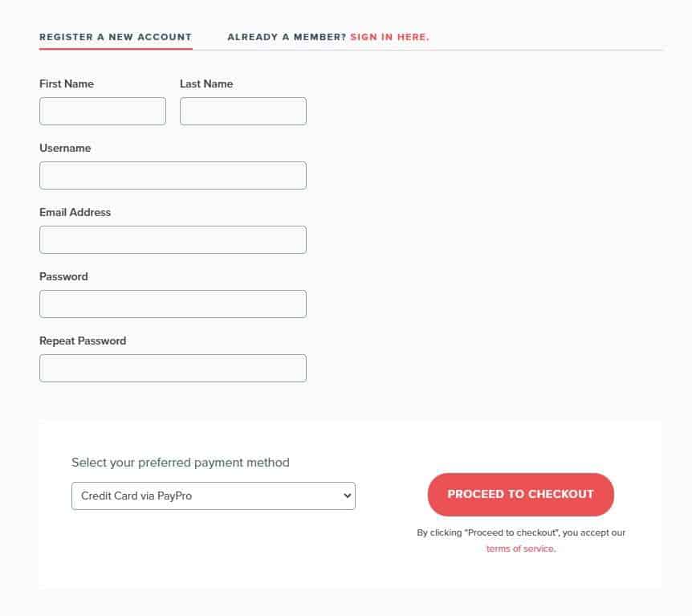Click the Password entry box
Viewport: 692px width, 616px height.
click(173, 304)
